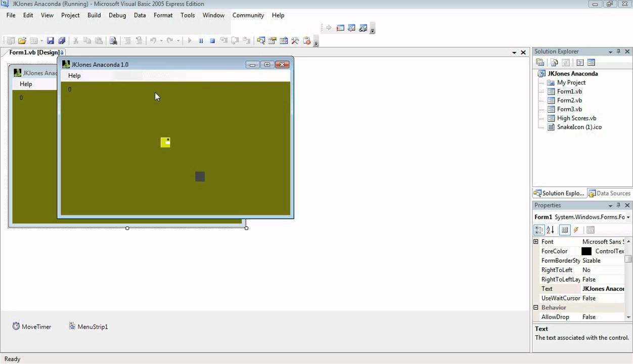Screen dimensions: 633x364
Task: Click View Designer icon in Solution Explorer
Action: tap(591, 63)
